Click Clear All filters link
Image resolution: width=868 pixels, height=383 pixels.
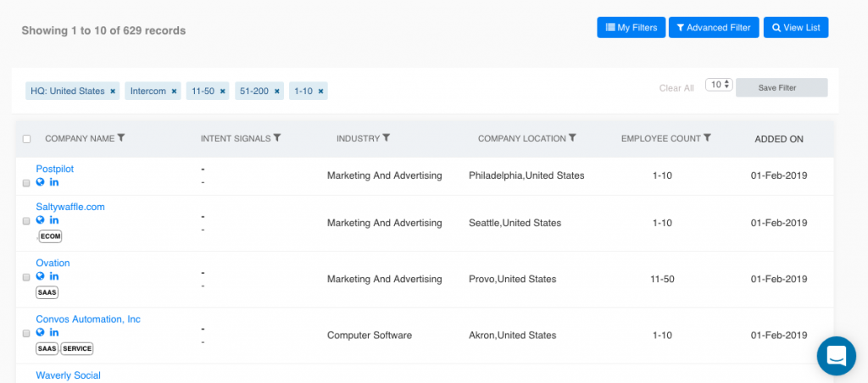pyautogui.click(x=676, y=88)
